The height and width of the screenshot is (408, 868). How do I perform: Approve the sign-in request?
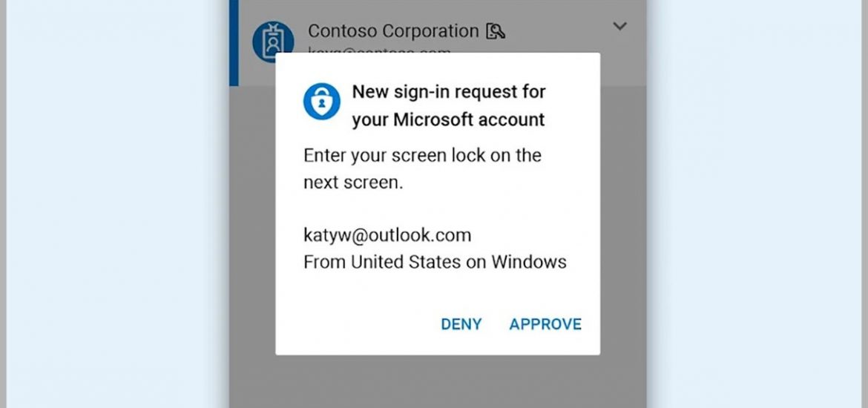click(x=545, y=324)
